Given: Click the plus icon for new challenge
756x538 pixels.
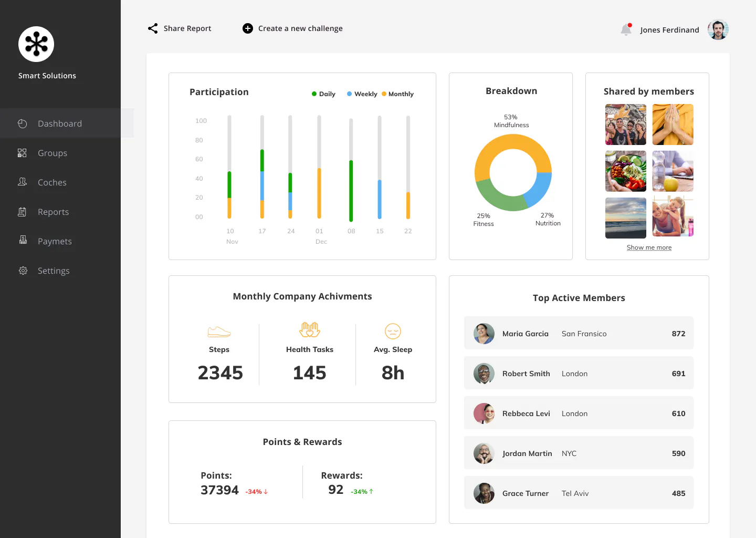Looking at the screenshot, I should [x=248, y=28].
